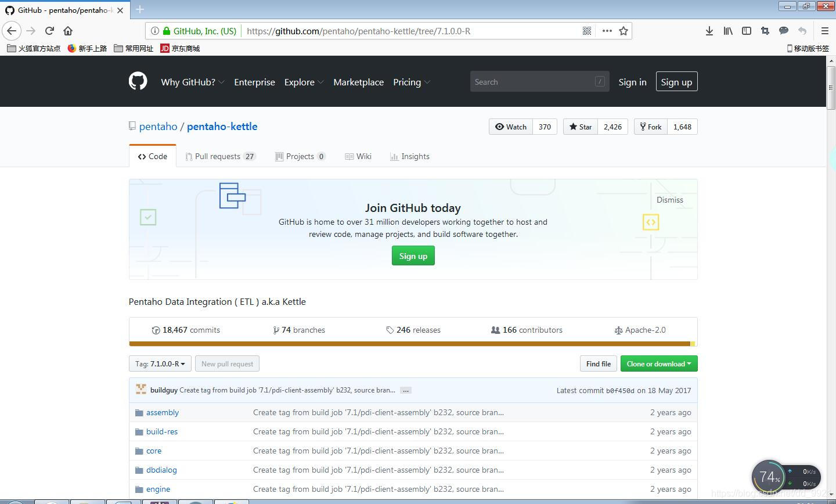
Task: Open Marketplace in the header
Action: click(358, 82)
